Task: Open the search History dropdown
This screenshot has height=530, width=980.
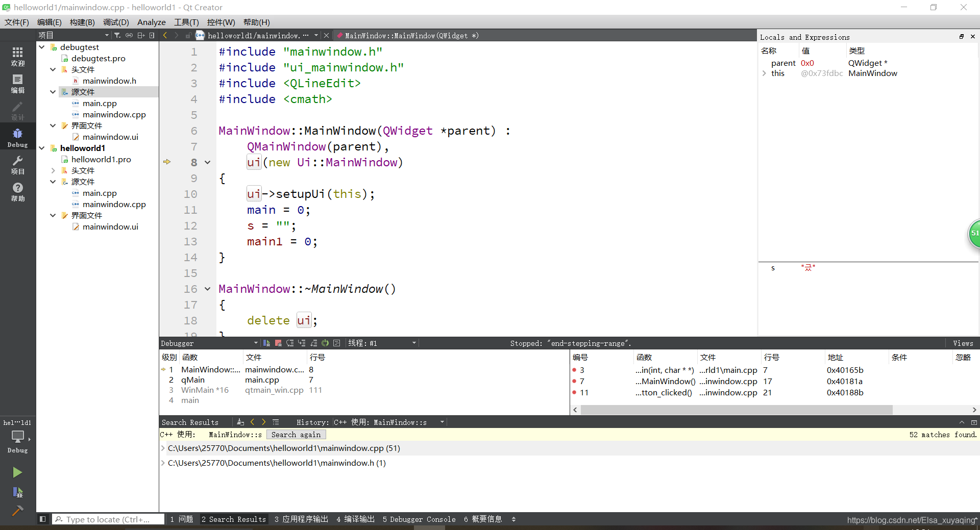Action: [390, 422]
